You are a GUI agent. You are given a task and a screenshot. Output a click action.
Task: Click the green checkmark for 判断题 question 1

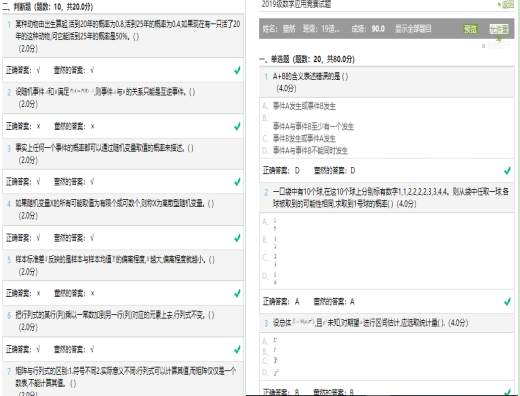[237, 70]
